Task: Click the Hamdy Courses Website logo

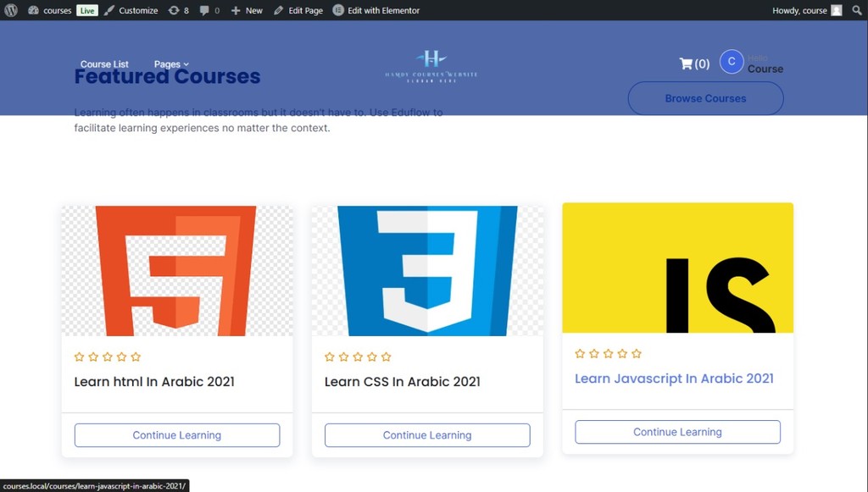Action: click(x=431, y=66)
